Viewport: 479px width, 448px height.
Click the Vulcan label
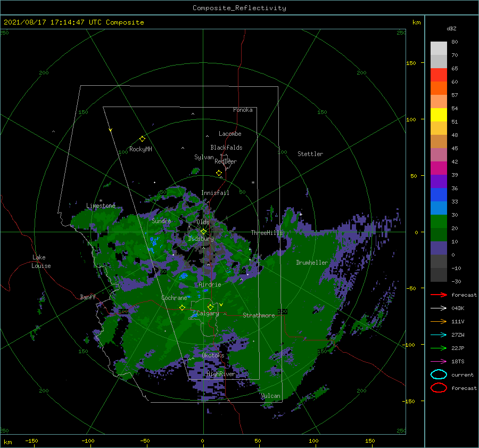point(271,396)
